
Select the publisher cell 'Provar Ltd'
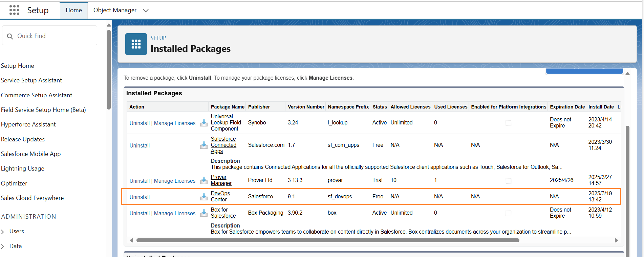click(x=260, y=180)
